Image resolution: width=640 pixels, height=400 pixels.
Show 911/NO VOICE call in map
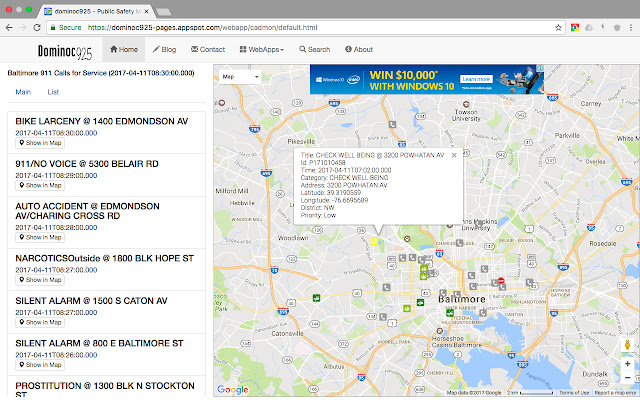point(40,185)
